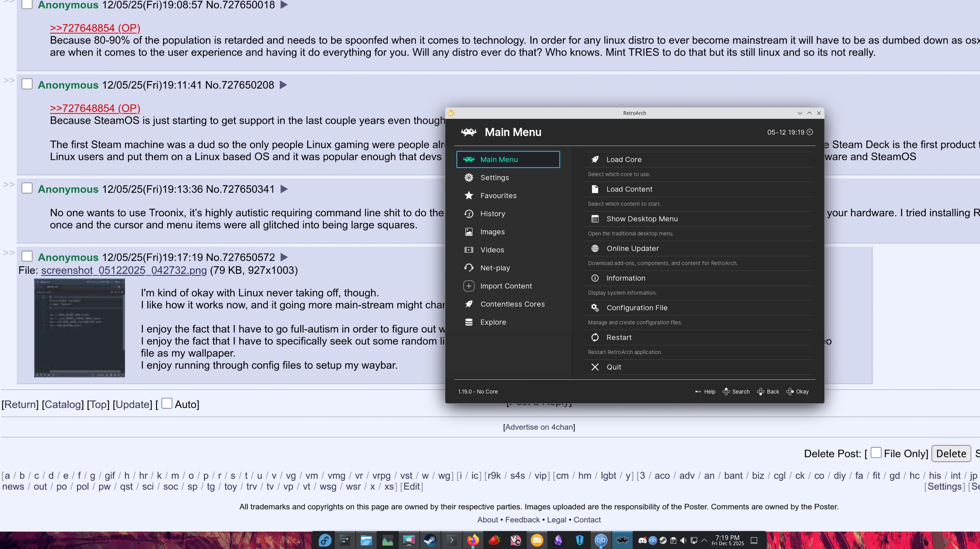Expand post menu arrow for No.727650341
Viewport: 980px width, 549px height.
(x=284, y=189)
